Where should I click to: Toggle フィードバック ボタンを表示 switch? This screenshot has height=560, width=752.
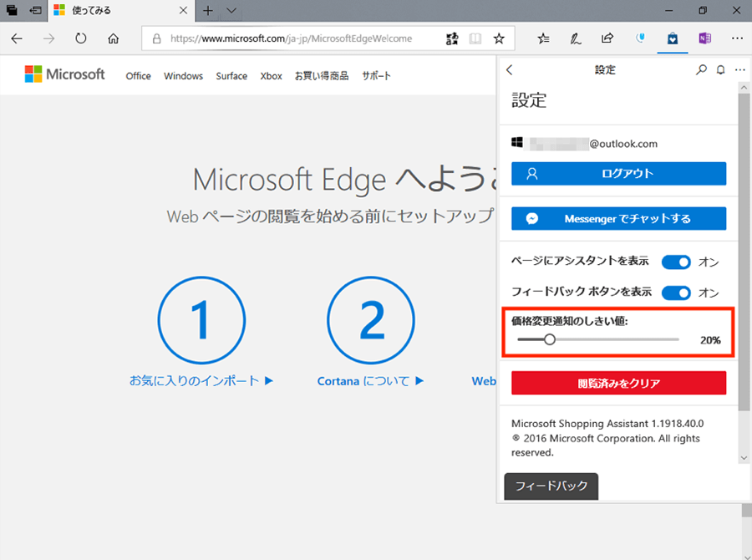676,293
